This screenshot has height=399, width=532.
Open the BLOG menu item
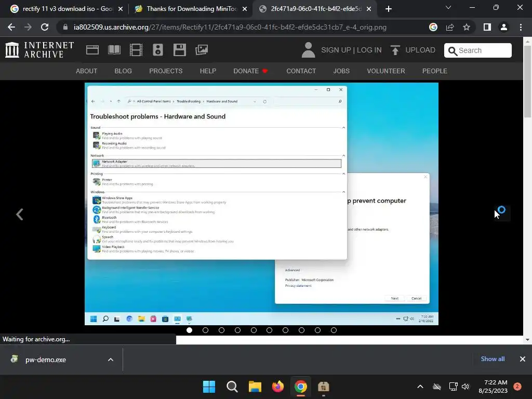pos(123,71)
